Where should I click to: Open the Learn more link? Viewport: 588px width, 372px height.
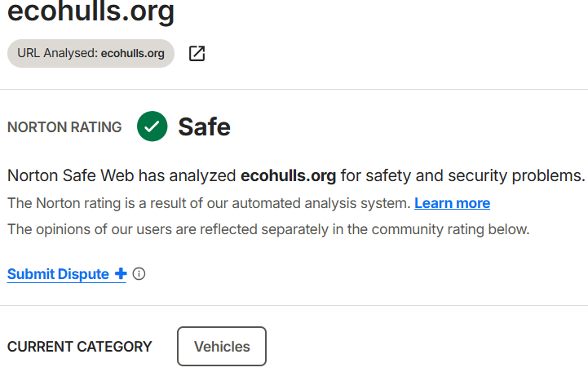click(x=453, y=203)
